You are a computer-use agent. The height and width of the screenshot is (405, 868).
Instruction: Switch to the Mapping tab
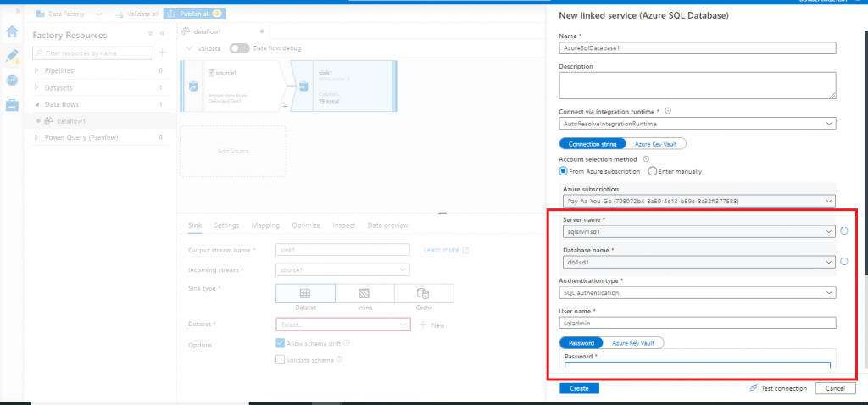coord(265,225)
